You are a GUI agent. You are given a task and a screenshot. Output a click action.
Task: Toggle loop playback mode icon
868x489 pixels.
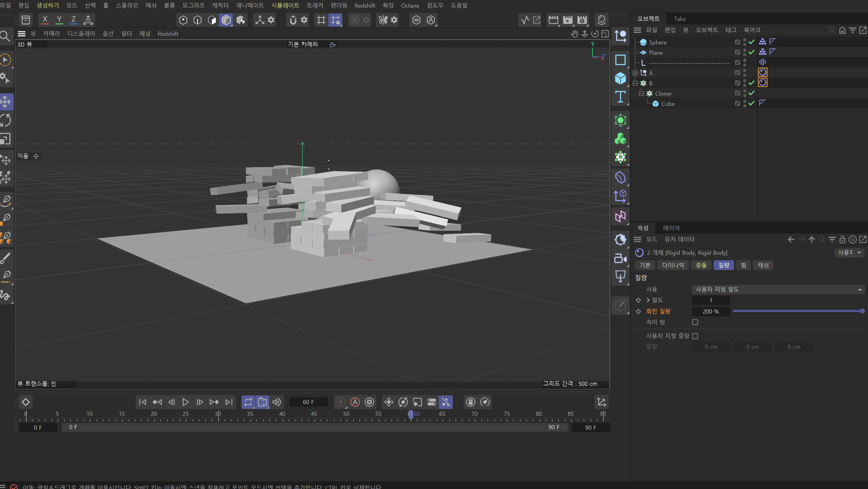248,402
